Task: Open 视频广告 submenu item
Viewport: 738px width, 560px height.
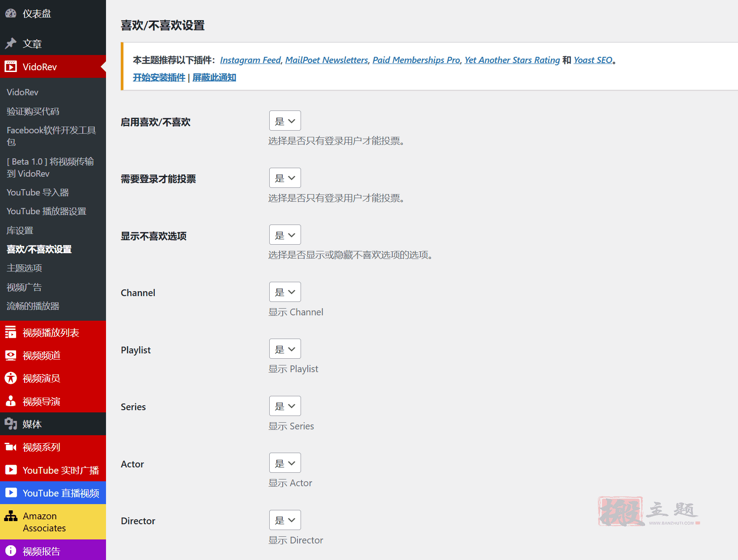Action: (24, 287)
